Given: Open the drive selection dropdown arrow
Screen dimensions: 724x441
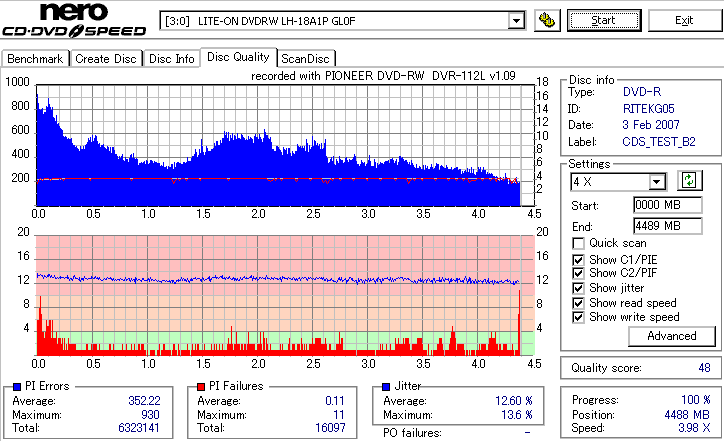Looking at the screenshot, I should [516, 21].
